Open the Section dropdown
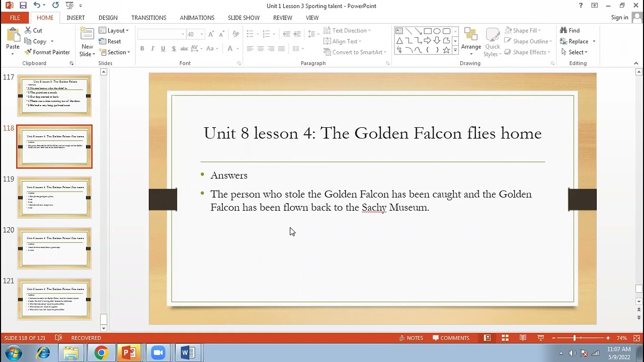 click(114, 52)
